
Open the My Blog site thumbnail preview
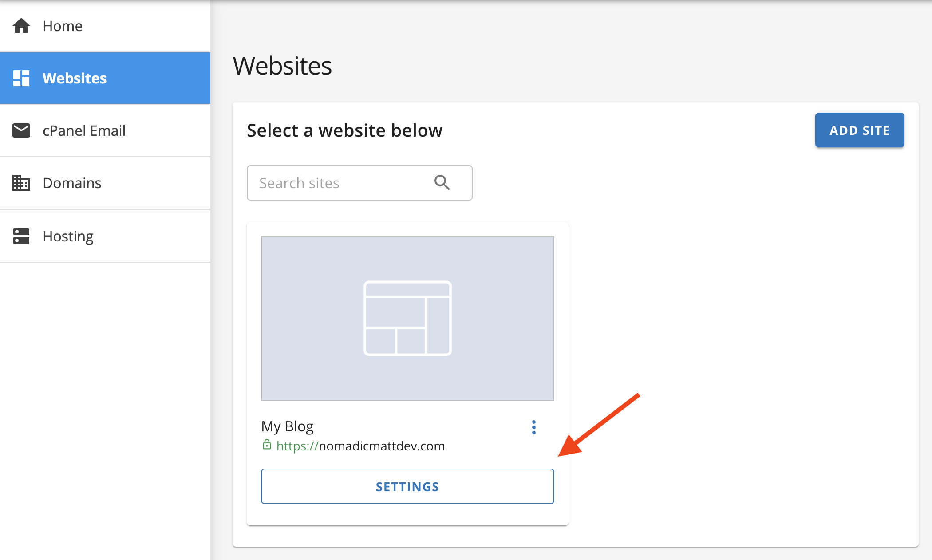coord(407,318)
